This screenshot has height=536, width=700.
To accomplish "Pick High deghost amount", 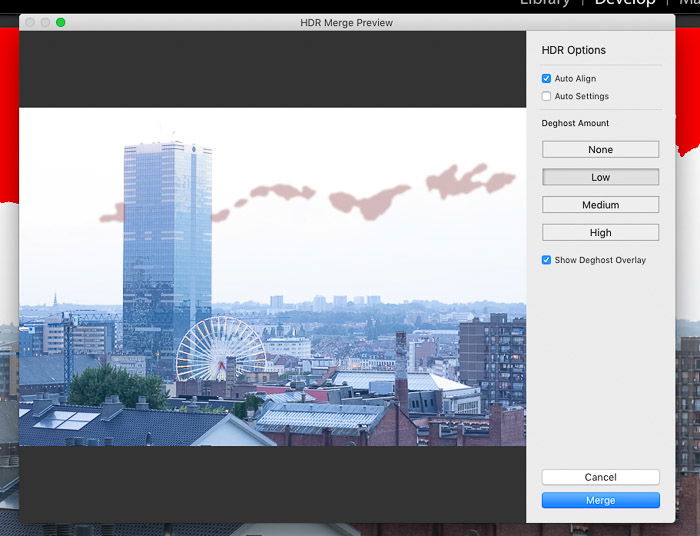I will point(600,233).
